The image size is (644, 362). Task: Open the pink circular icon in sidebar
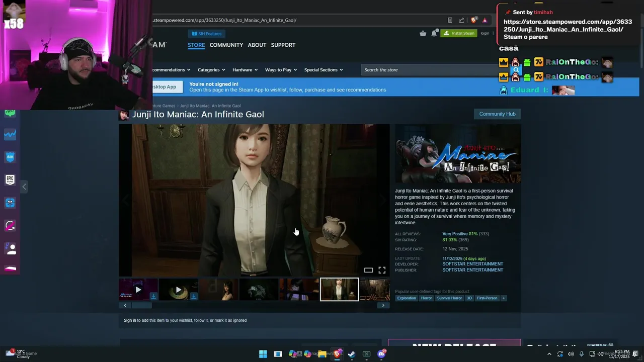tap(10, 226)
